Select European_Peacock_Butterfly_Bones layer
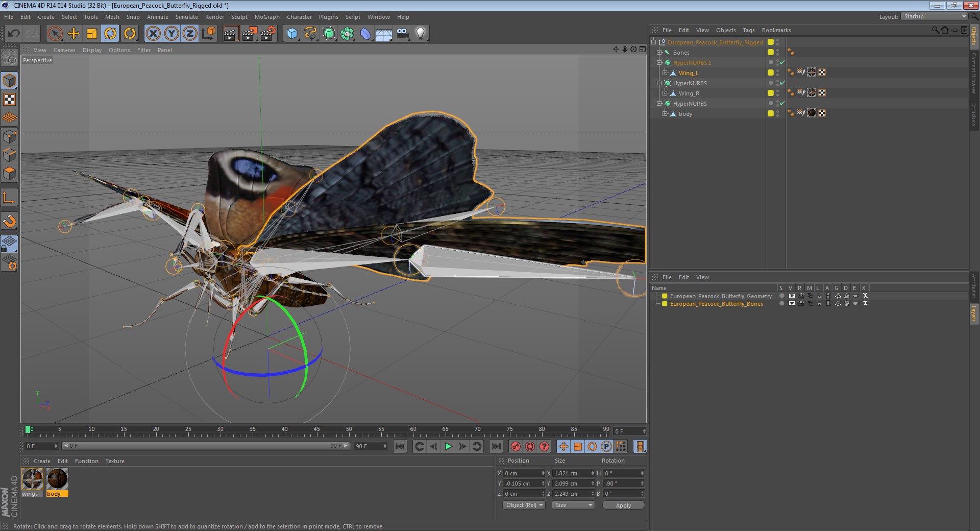The width and height of the screenshot is (980, 531). click(716, 304)
